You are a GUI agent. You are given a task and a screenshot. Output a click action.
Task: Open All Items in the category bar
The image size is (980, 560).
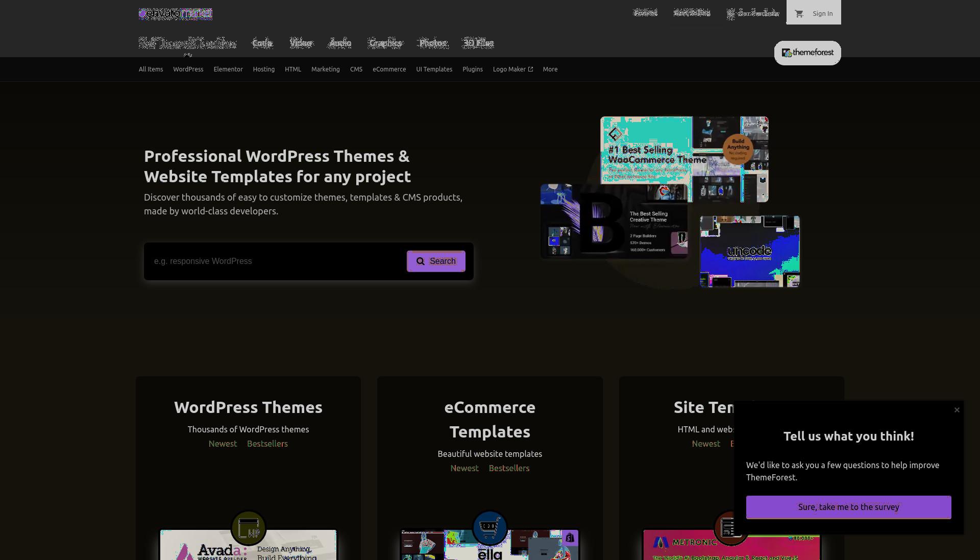(151, 69)
